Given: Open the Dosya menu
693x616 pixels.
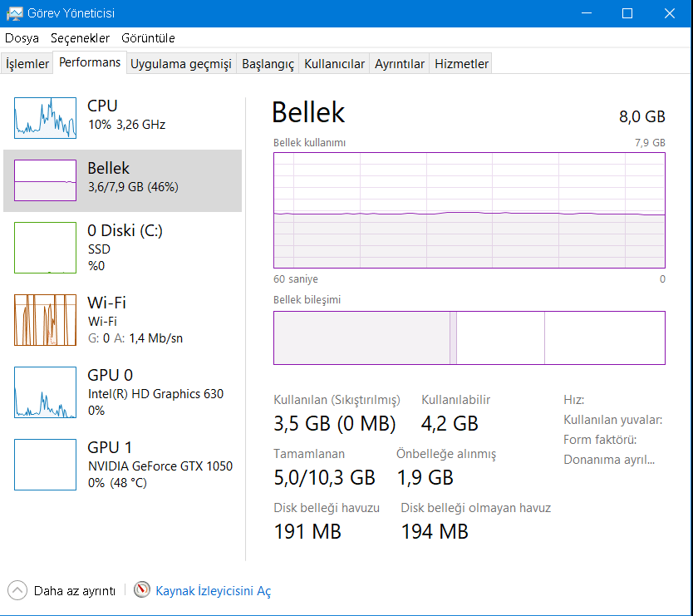Looking at the screenshot, I should [x=22, y=38].
